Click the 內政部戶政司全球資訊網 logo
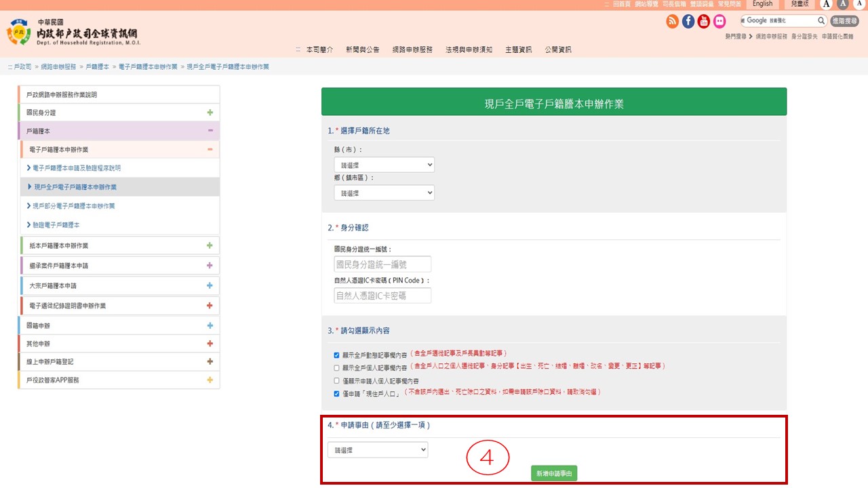 (x=73, y=32)
